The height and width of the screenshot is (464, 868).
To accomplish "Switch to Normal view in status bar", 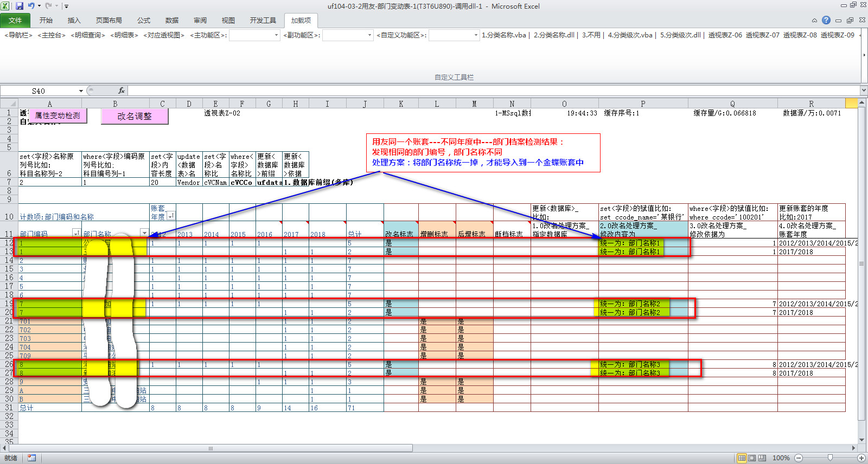I will coord(742,458).
